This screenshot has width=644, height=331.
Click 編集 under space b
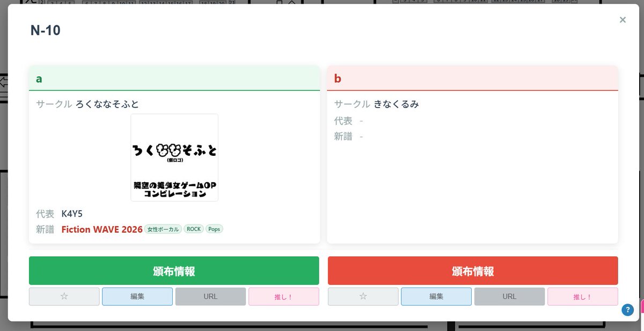[x=436, y=296]
